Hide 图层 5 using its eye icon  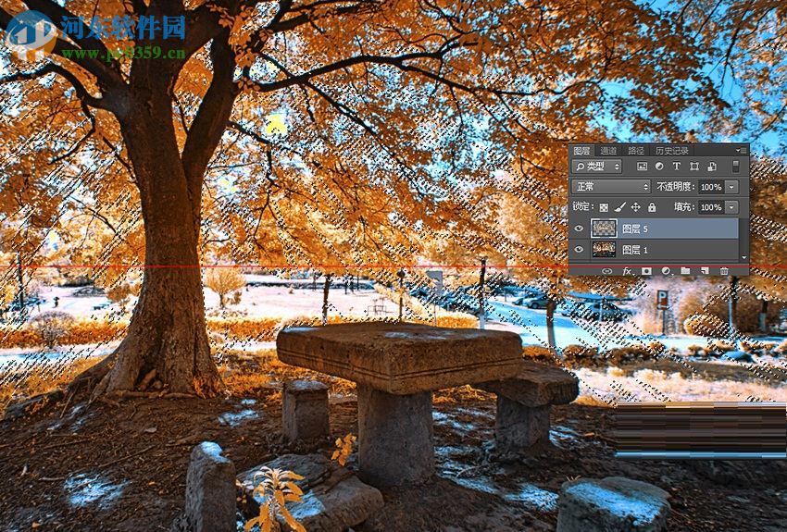tap(579, 229)
